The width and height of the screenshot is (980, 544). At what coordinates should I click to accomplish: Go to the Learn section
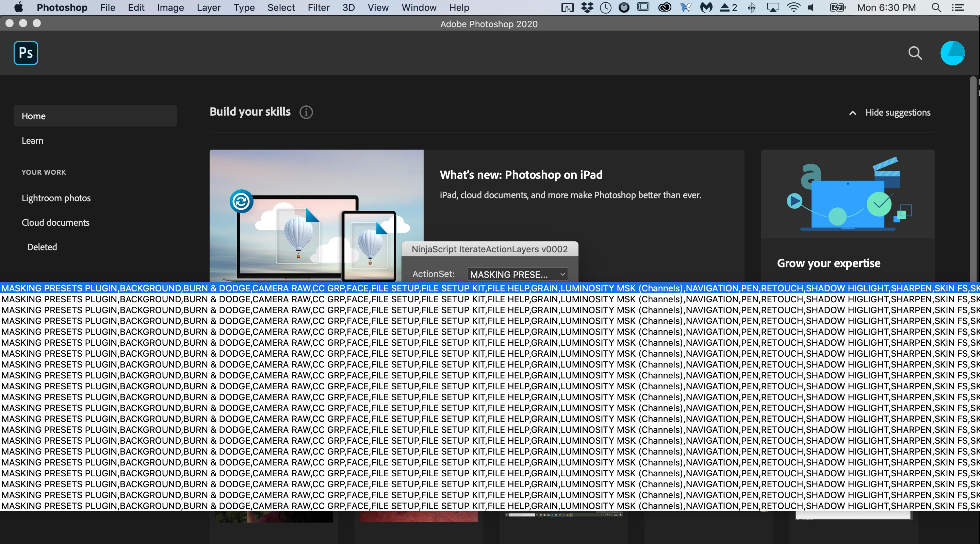pos(32,141)
